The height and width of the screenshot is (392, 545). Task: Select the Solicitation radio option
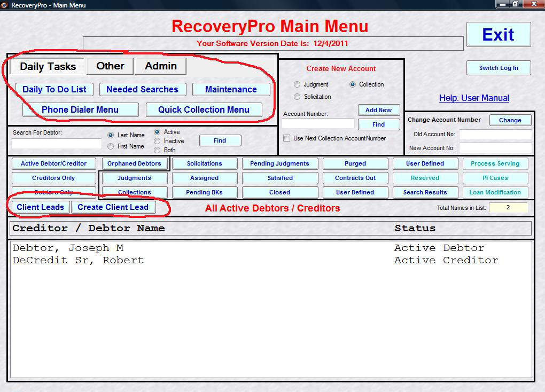click(297, 97)
